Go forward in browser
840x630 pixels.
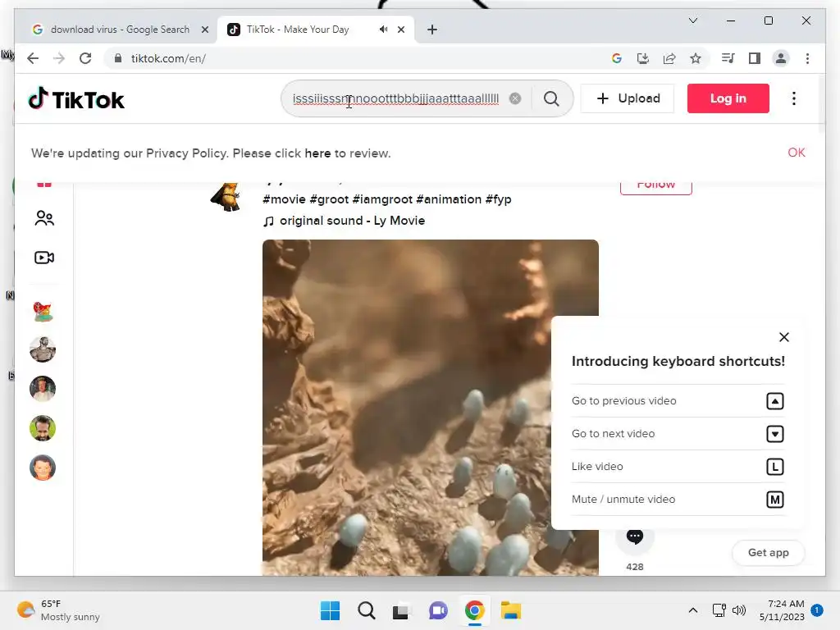tap(59, 58)
